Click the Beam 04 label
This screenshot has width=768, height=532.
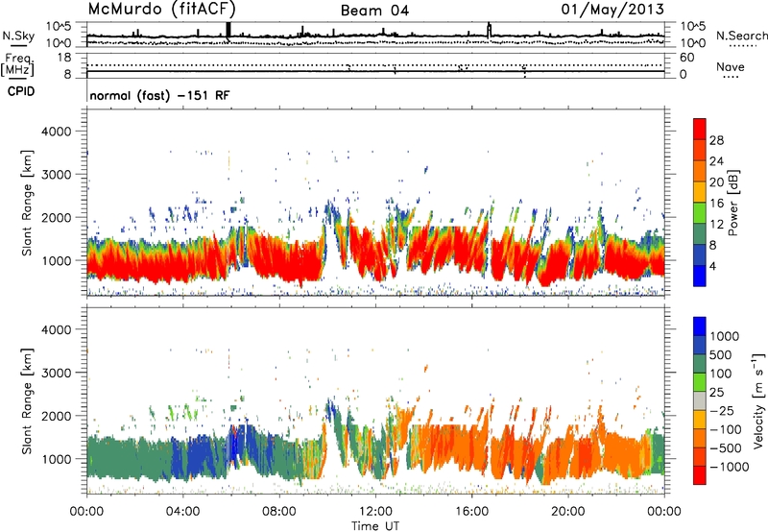pos(374,11)
